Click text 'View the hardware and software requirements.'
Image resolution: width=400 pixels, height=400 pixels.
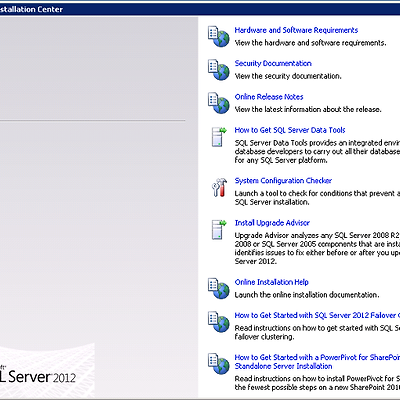[x=310, y=43]
